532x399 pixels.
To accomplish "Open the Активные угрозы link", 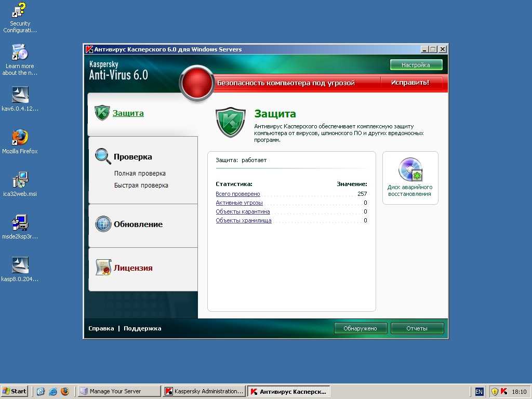I will (239, 203).
